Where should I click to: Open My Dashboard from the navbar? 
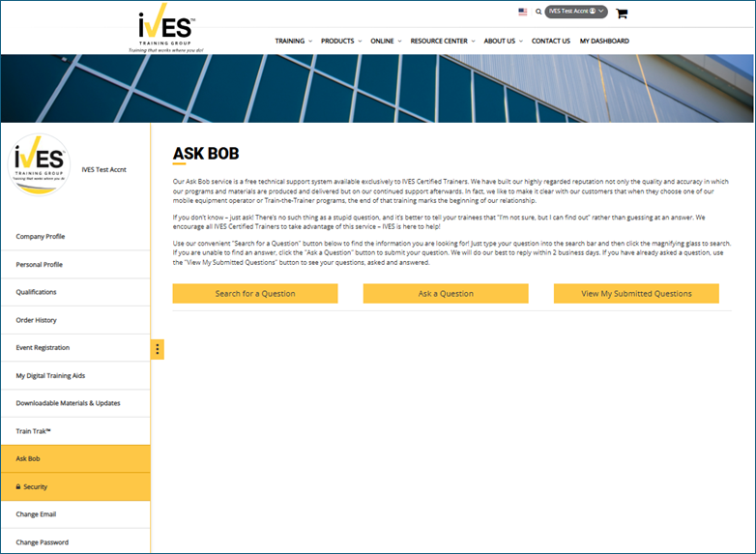(x=604, y=42)
